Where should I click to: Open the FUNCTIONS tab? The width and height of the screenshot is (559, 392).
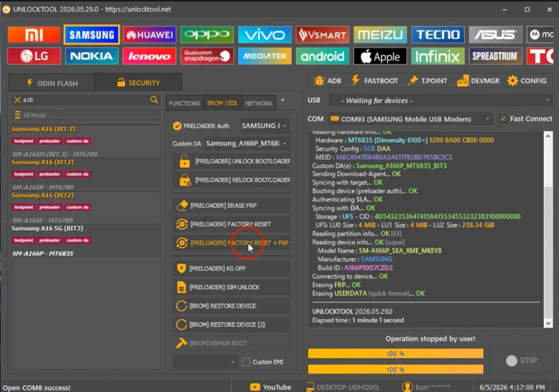[x=184, y=103]
